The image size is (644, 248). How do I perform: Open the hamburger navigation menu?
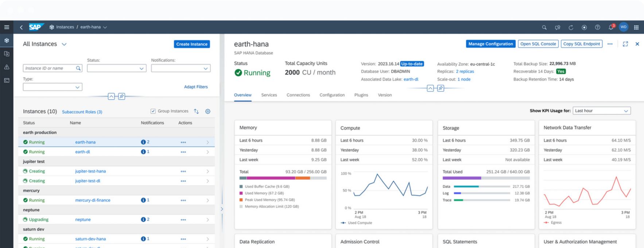point(7,27)
